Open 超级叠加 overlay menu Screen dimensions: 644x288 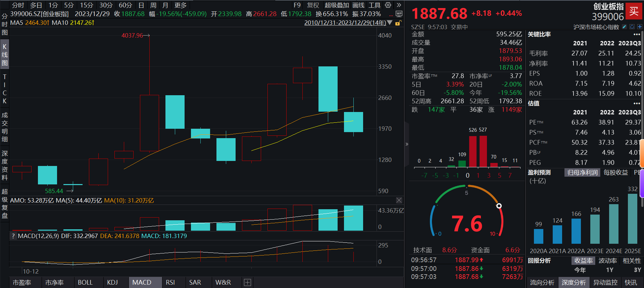337,5
